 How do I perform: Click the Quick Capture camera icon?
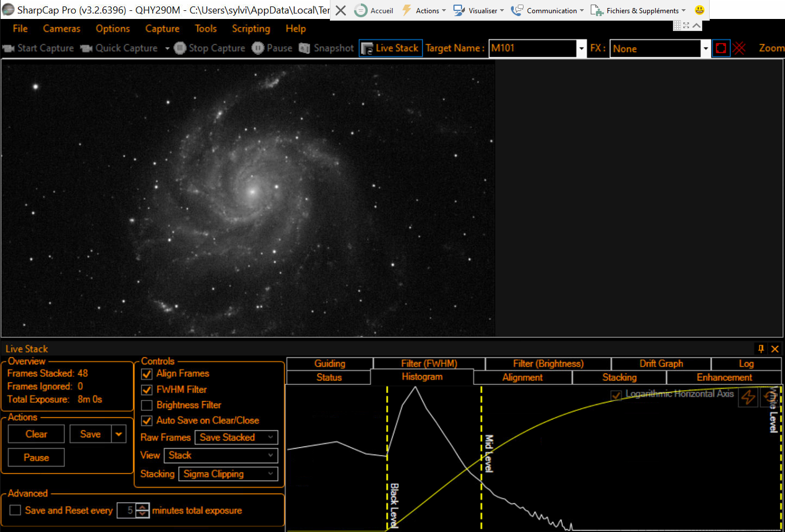pos(86,48)
